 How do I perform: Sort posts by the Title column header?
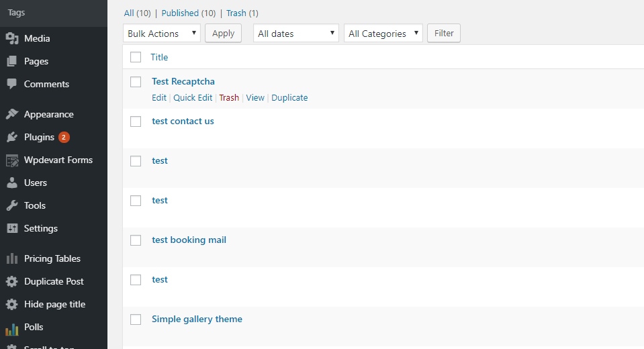(159, 57)
